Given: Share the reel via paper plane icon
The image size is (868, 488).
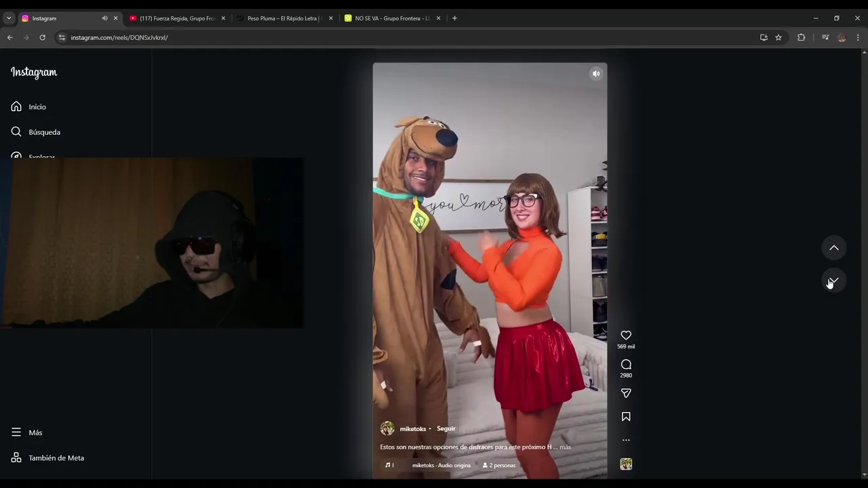Looking at the screenshot, I should coord(626,393).
